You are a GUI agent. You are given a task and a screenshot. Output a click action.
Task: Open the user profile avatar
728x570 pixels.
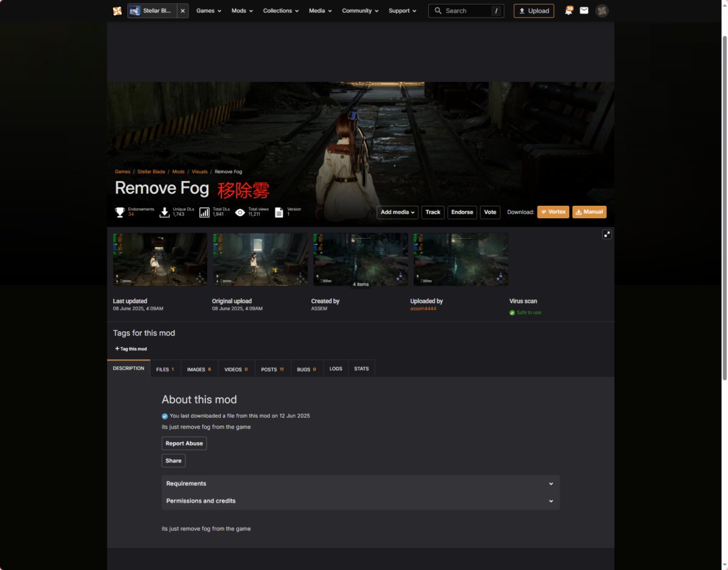pos(602,11)
